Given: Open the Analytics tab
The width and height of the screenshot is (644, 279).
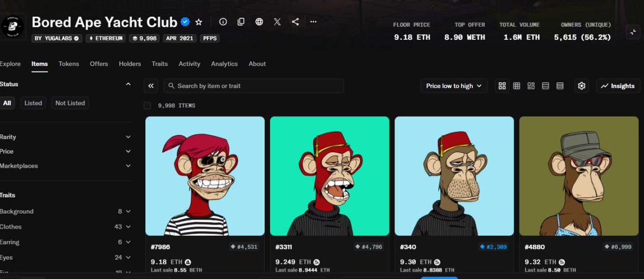Looking at the screenshot, I should click(225, 63).
